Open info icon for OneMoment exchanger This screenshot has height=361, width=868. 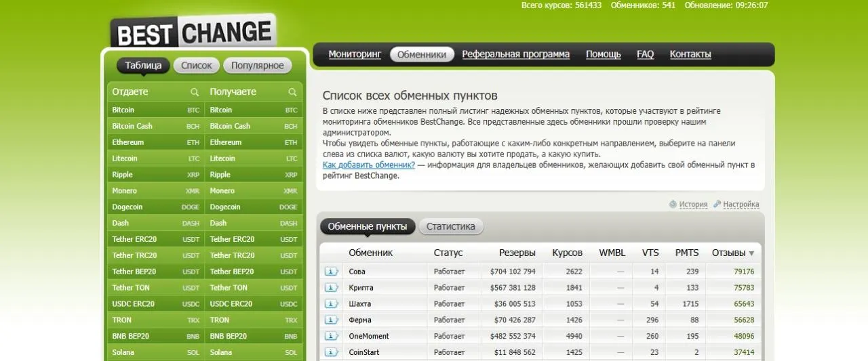point(331,336)
